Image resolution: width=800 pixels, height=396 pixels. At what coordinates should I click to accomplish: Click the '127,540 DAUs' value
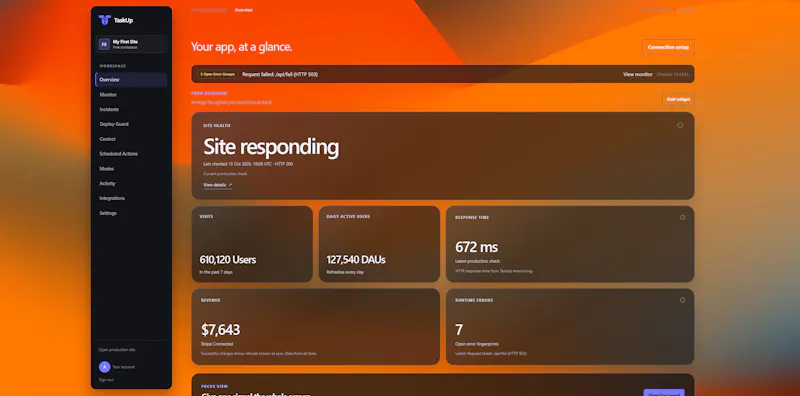[356, 260]
